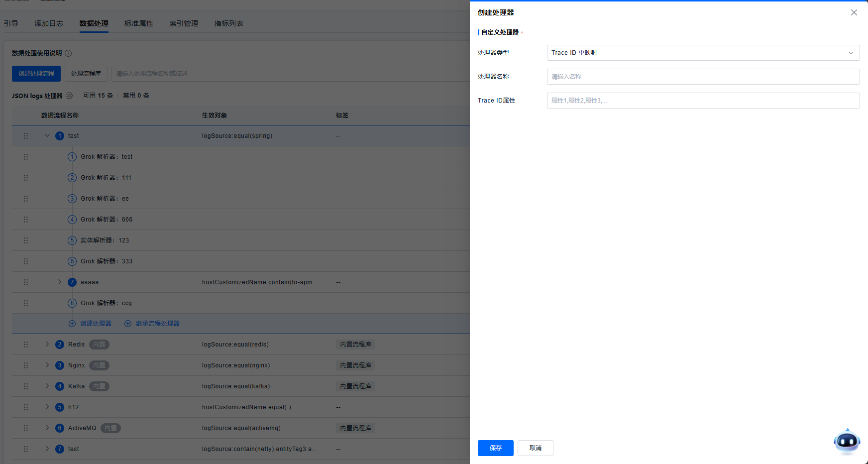Grab drag handle of Redis row
The height and width of the screenshot is (464, 868).
26,345
